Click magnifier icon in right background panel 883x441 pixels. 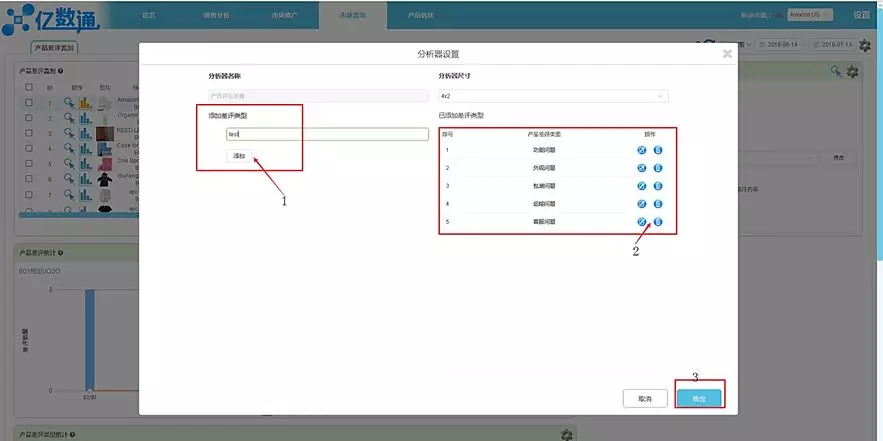click(x=836, y=71)
